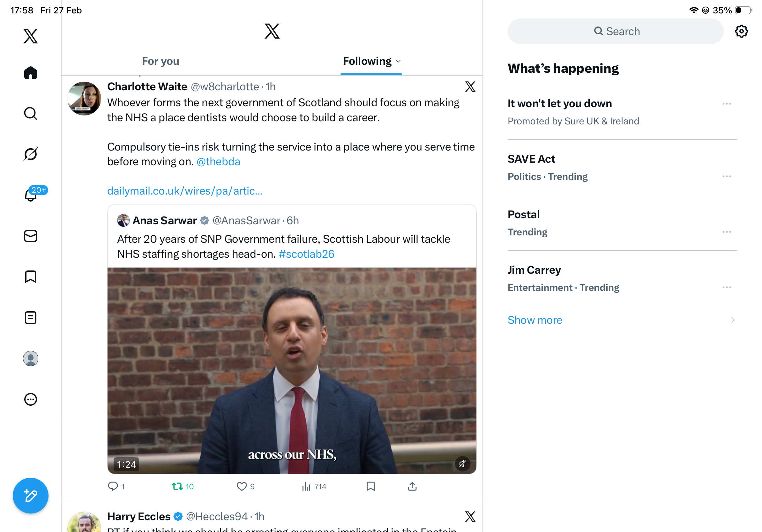Open direct messages envelope icon

click(x=31, y=236)
